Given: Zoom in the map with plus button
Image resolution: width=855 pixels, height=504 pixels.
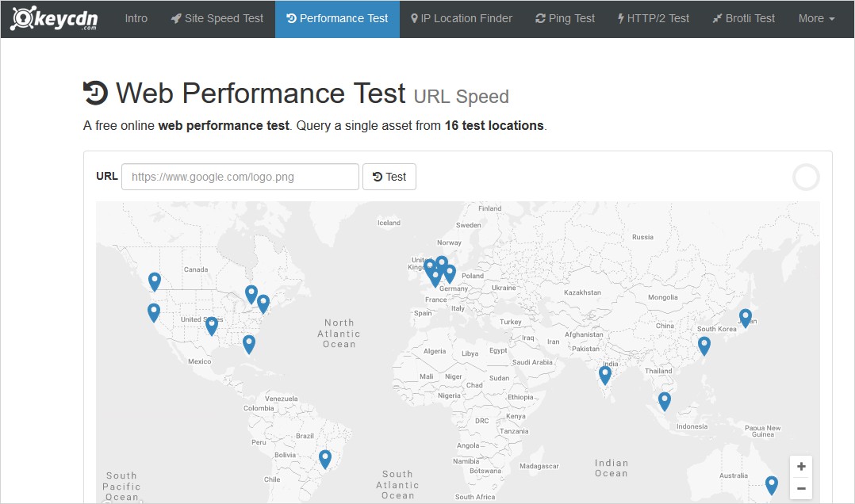Looking at the screenshot, I should click(x=801, y=466).
